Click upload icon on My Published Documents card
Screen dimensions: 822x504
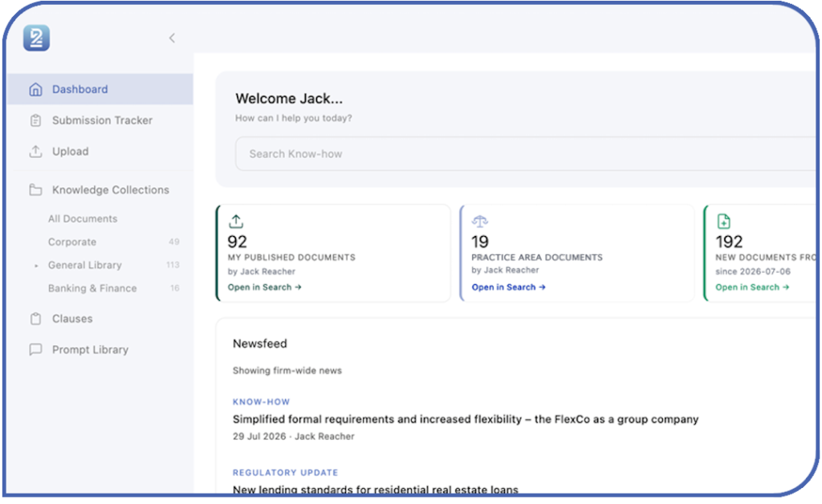236,222
